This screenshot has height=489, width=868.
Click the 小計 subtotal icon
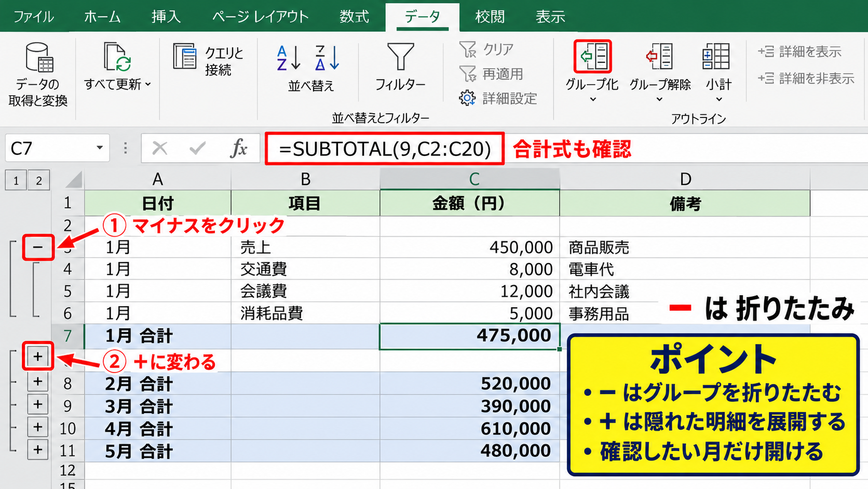tap(716, 56)
